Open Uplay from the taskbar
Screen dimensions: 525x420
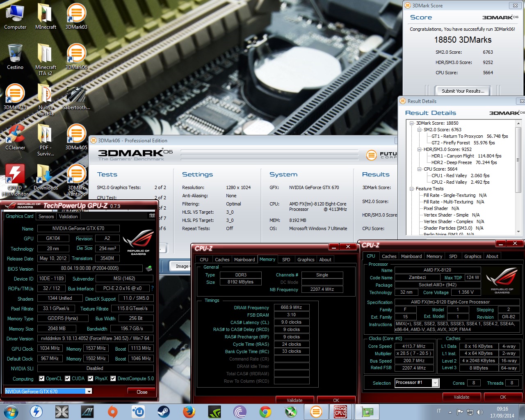[138, 411]
